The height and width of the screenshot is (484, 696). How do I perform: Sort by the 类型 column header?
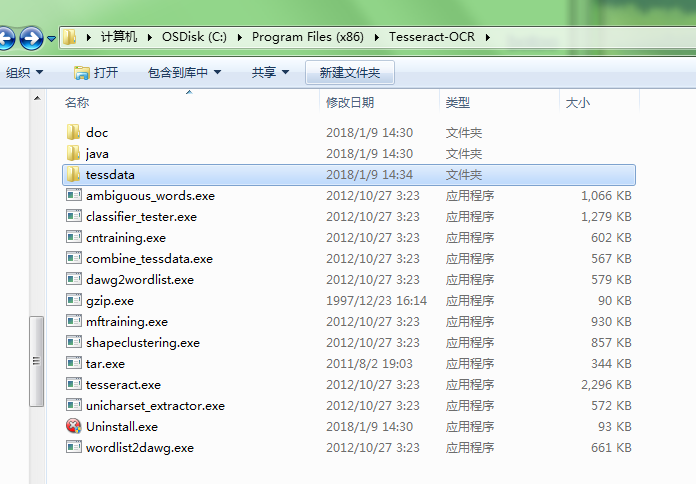point(458,103)
